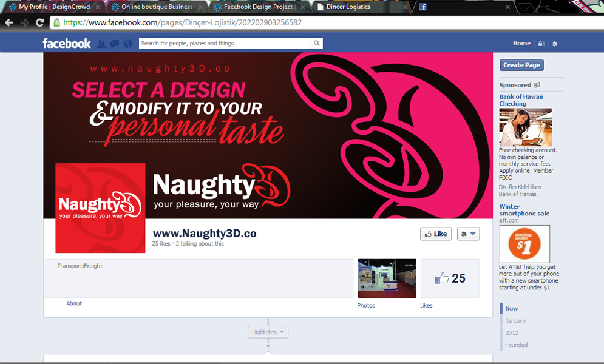Open the account settings gear in header
Viewport: 604px width, 364px height.
point(555,44)
